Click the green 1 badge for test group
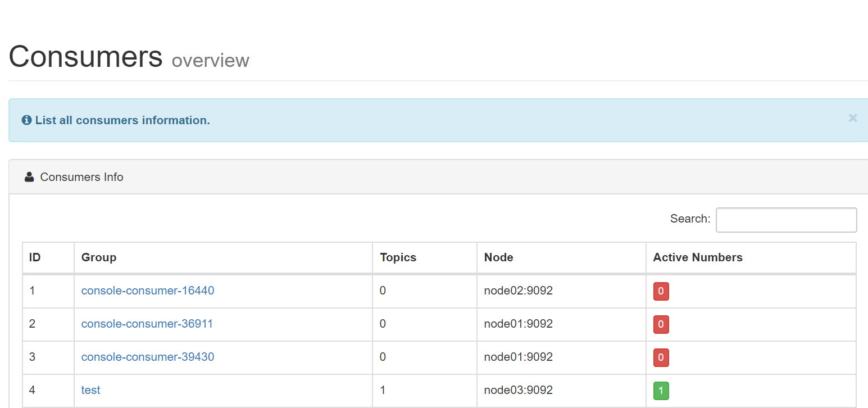Viewport: 868px width, 408px height. coord(661,391)
